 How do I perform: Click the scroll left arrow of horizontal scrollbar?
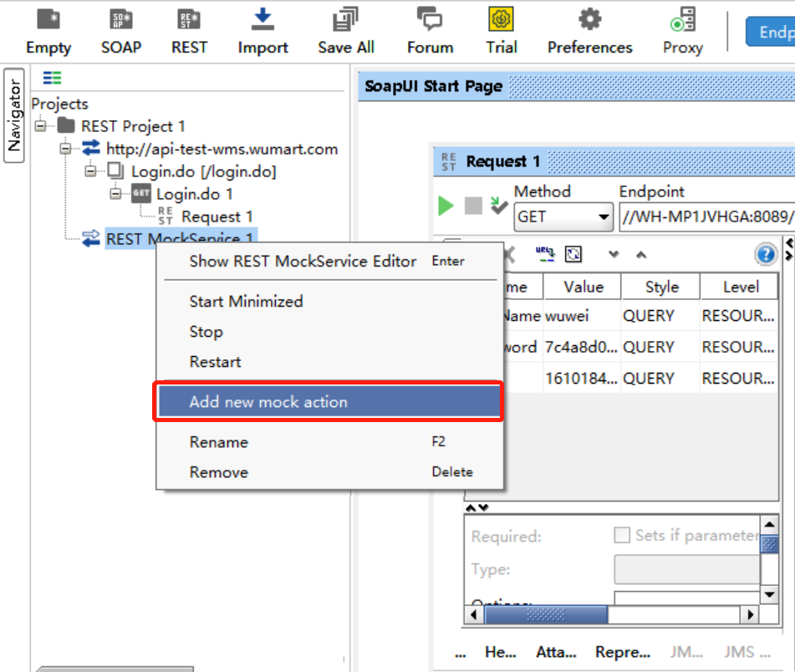(475, 614)
